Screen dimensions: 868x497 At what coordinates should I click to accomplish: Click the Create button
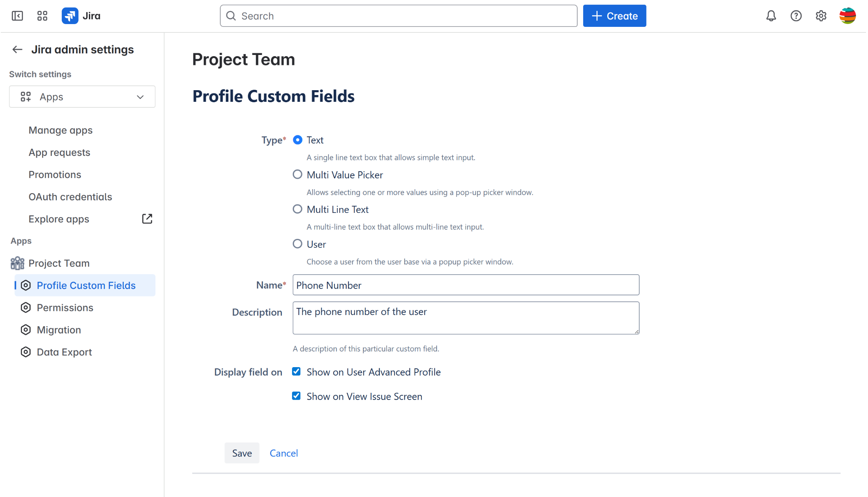click(614, 16)
